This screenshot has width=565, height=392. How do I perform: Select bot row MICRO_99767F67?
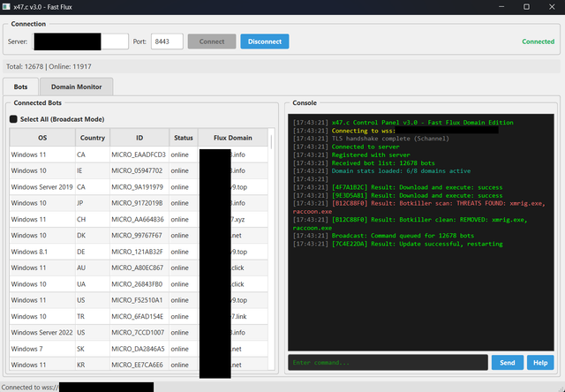pos(139,236)
